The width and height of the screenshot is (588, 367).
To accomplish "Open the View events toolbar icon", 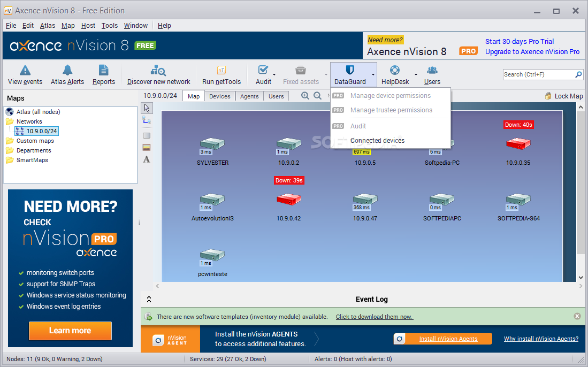I will (25, 74).
